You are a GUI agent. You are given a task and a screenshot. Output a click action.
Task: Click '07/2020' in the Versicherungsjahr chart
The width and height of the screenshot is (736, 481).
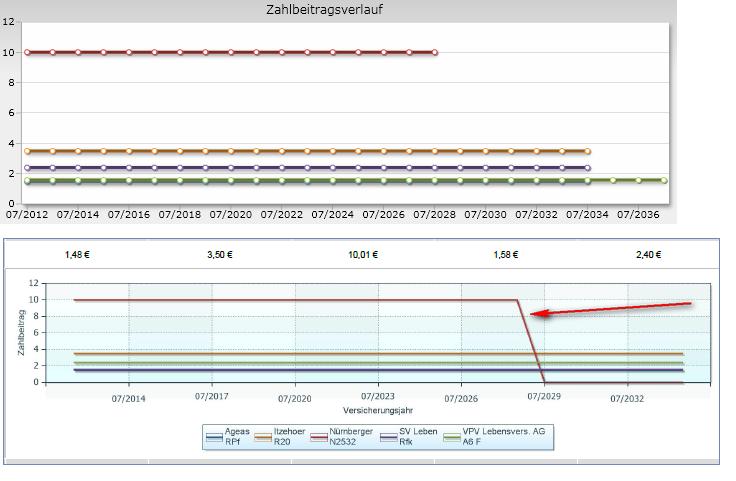tap(295, 399)
